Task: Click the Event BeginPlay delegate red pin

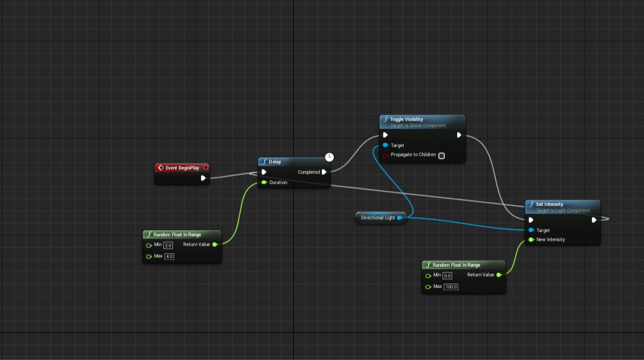Action: (x=206, y=168)
